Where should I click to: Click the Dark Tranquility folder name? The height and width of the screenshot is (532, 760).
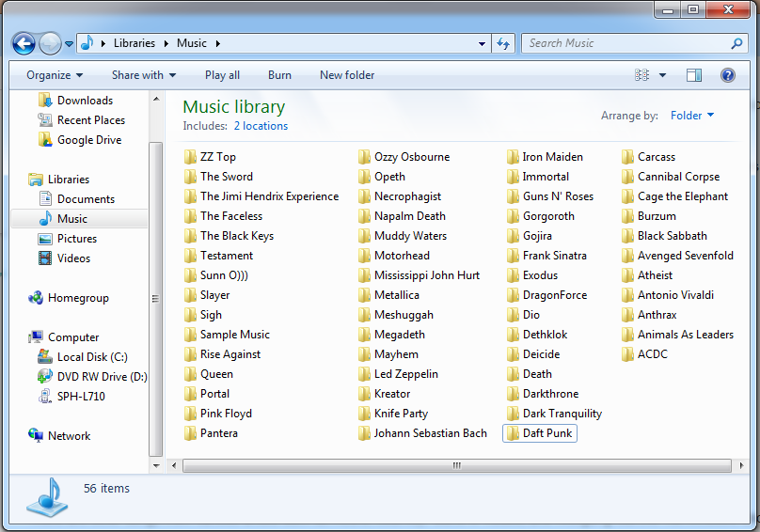[562, 414]
